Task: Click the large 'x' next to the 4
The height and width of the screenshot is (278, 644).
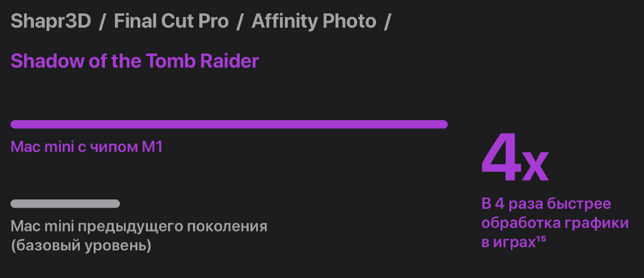Action: (x=535, y=167)
